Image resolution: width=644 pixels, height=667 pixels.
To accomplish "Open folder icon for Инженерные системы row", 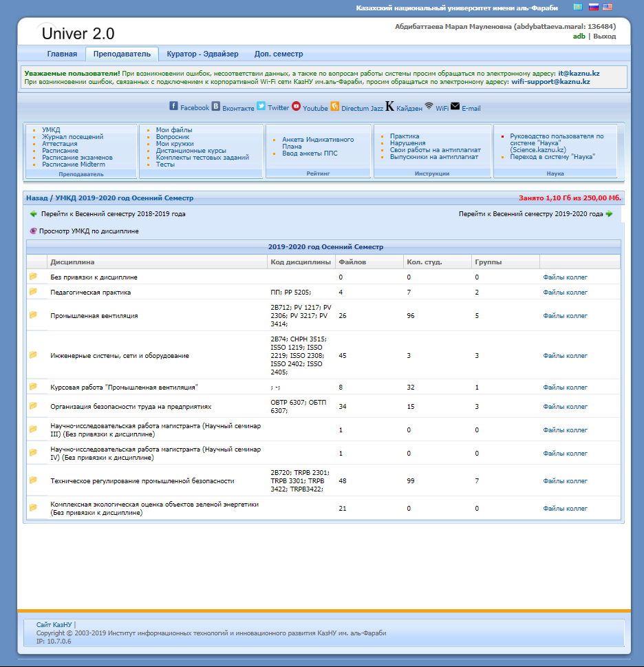I will tap(33, 354).
